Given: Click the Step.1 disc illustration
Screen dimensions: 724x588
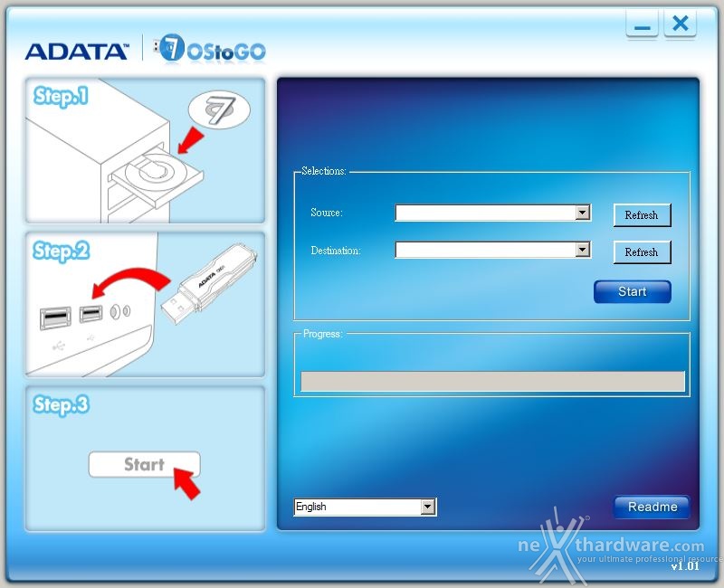Looking at the screenshot, I should click(145, 150).
